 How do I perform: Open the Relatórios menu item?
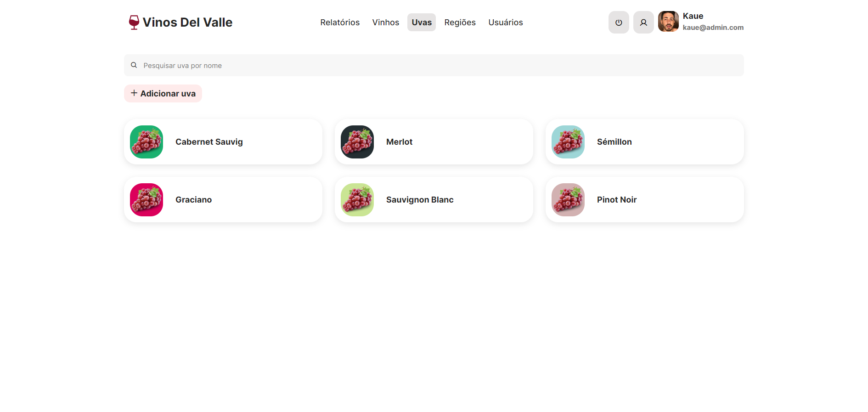pyautogui.click(x=340, y=23)
